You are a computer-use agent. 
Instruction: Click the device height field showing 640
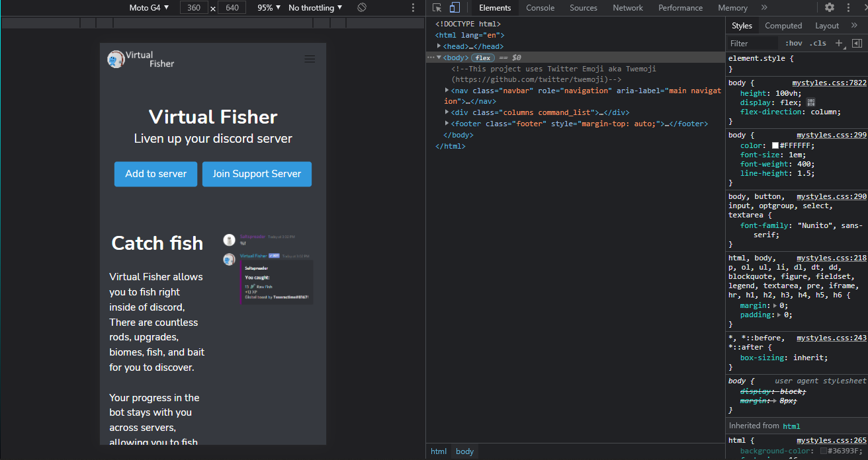tap(232, 8)
